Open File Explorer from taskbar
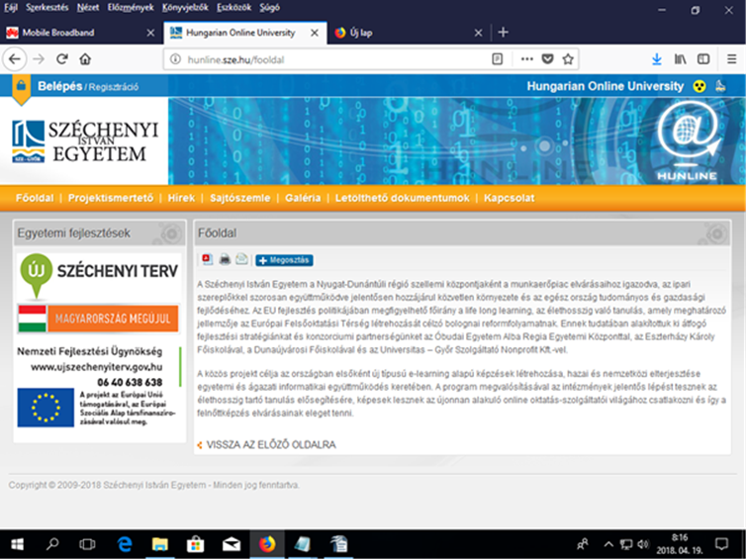Image resolution: width=747 pixels, height=560 pixels. click(x=160, y=544)
